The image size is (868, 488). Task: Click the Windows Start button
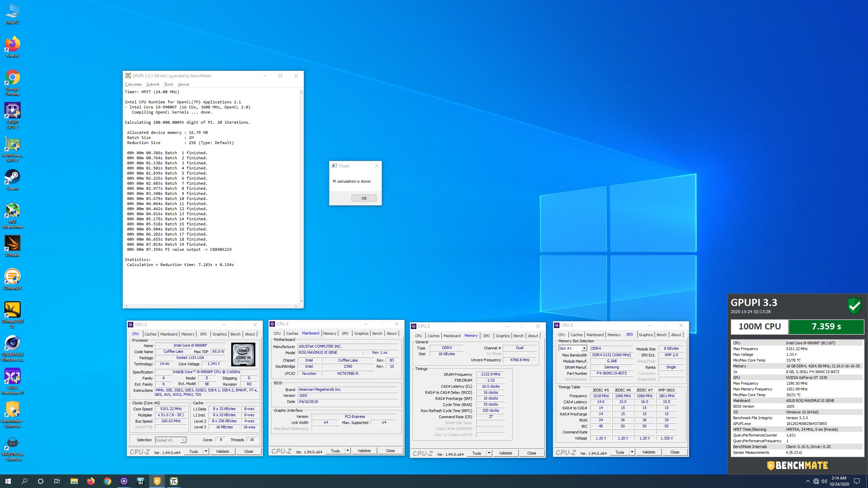[x=8, y=481]
